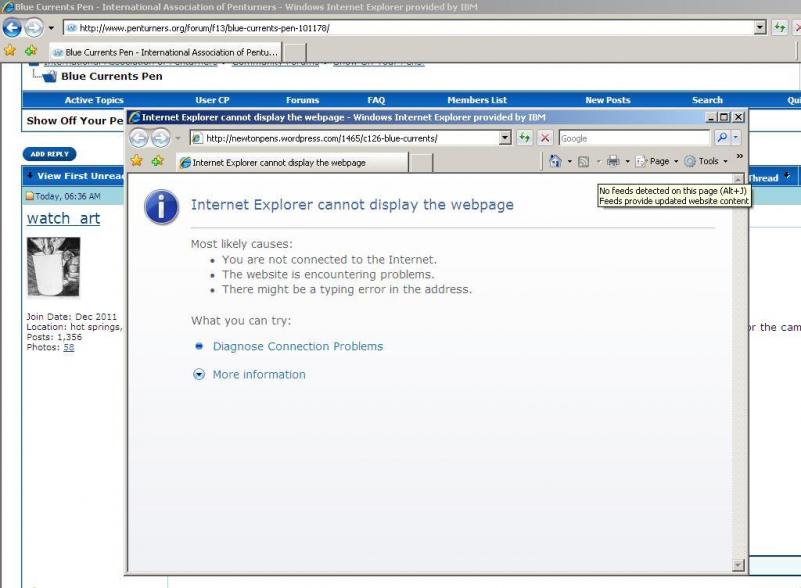The image size is (801, 588).
Task: Click Diagnose Connection Problems
Action: click(x=298, y=346)
